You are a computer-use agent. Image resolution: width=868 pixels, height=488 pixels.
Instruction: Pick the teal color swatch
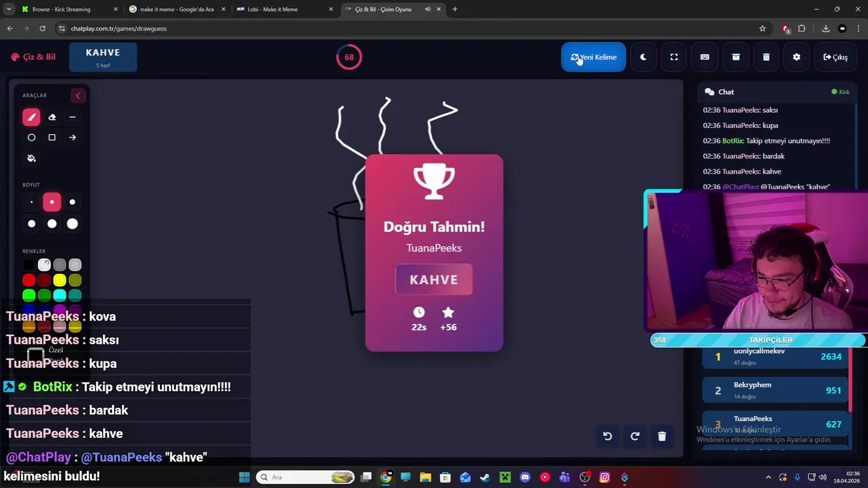click(75, 295)
